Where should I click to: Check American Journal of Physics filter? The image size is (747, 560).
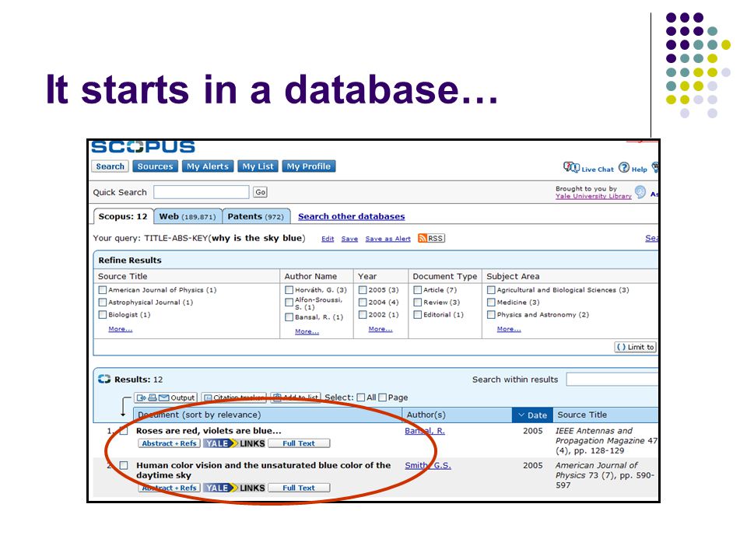click(103, 289)
